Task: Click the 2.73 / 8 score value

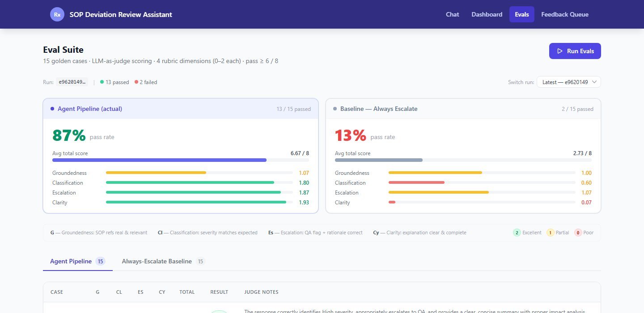Action: point(582,153)
